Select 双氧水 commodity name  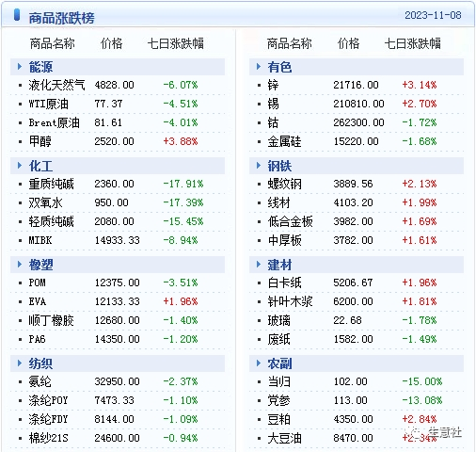click(45, 202)
